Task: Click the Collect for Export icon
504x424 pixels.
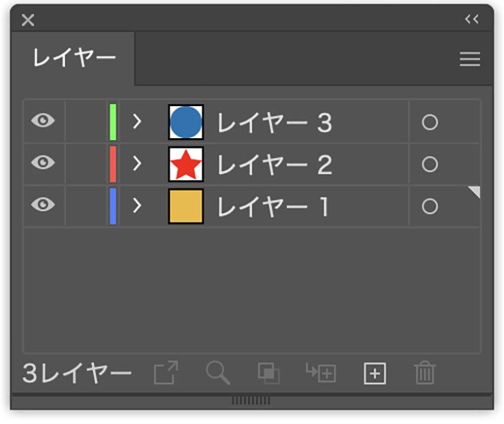Action: [166, 373]
